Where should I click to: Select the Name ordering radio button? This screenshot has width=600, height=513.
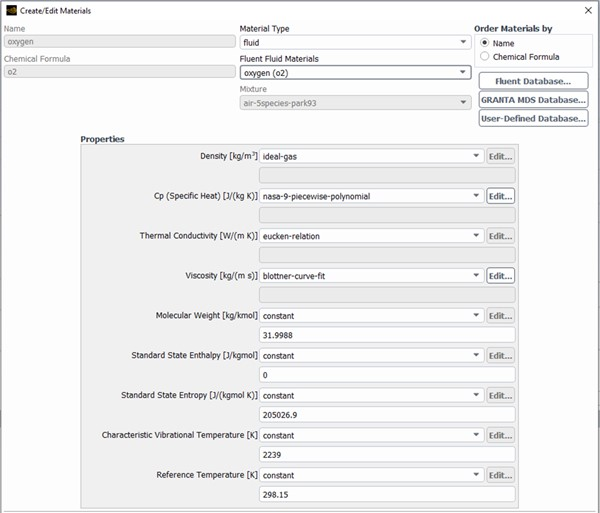pos(486,43)
